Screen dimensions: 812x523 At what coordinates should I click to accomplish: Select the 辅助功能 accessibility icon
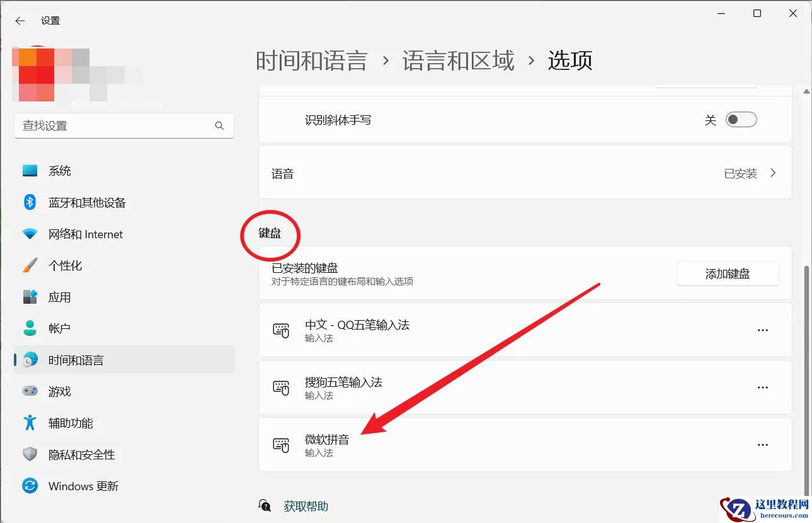tap(30, 423)
